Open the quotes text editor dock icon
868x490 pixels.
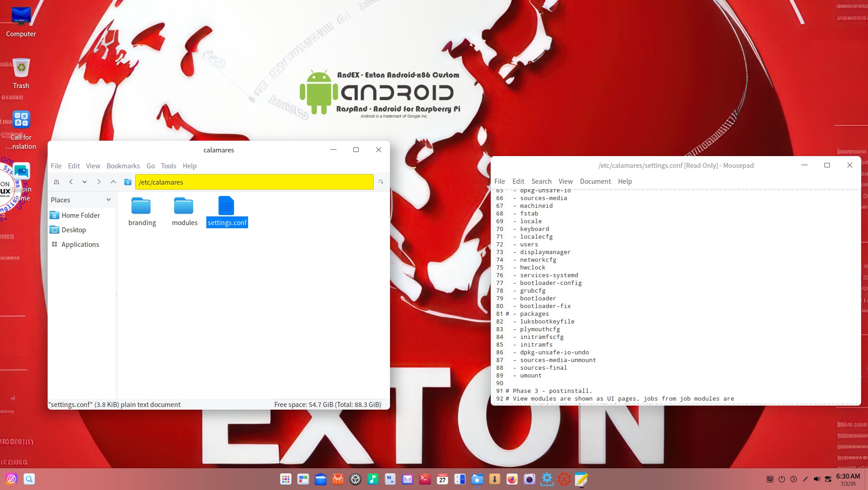tap(390, 479)
